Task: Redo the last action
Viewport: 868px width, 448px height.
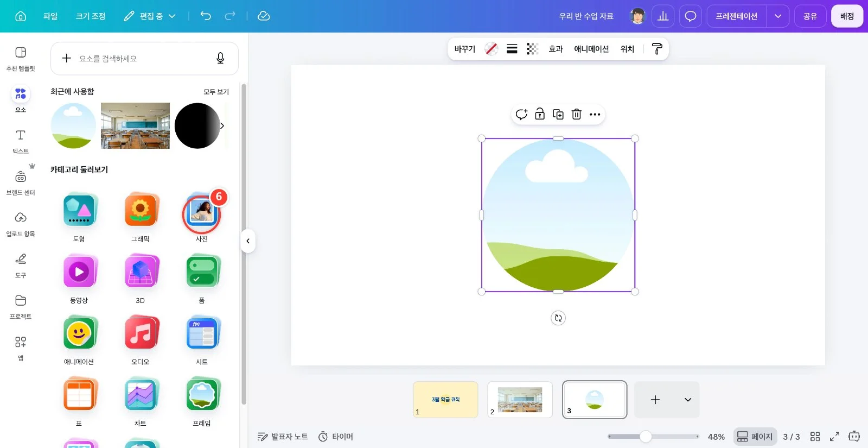Action: [x=230, y=16]
